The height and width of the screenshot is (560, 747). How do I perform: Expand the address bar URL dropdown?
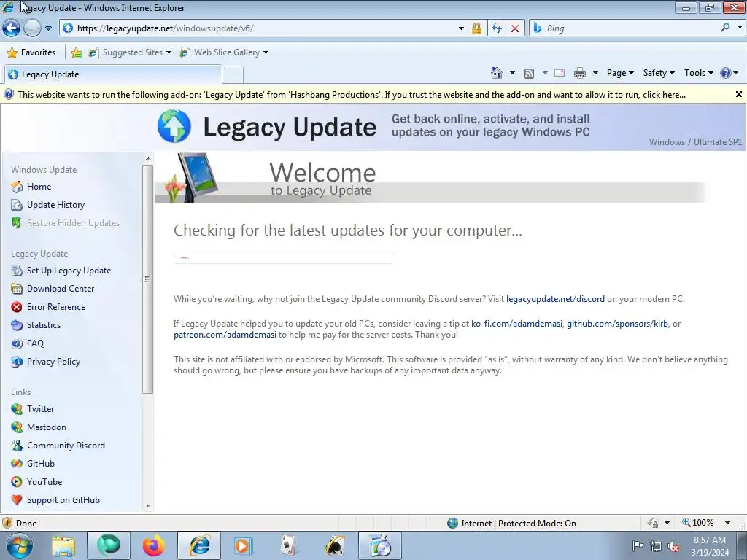[x=461, y=28]
